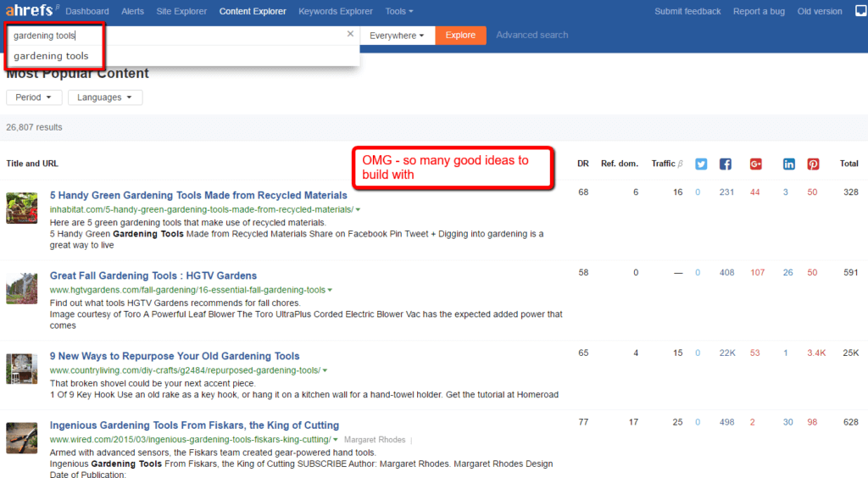Sort by LinkedIn shares icon
Screen dimensions: 868x478
tap(789, 164)
